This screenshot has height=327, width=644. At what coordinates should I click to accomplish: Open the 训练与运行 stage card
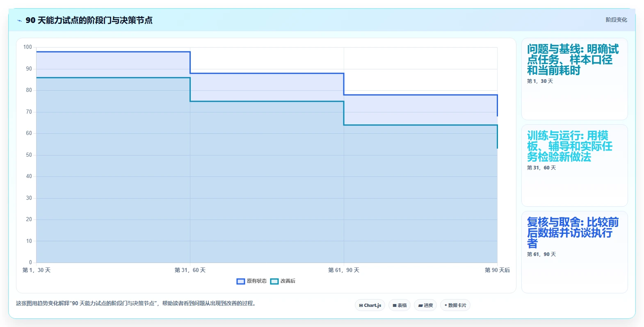tap(574, 165)
